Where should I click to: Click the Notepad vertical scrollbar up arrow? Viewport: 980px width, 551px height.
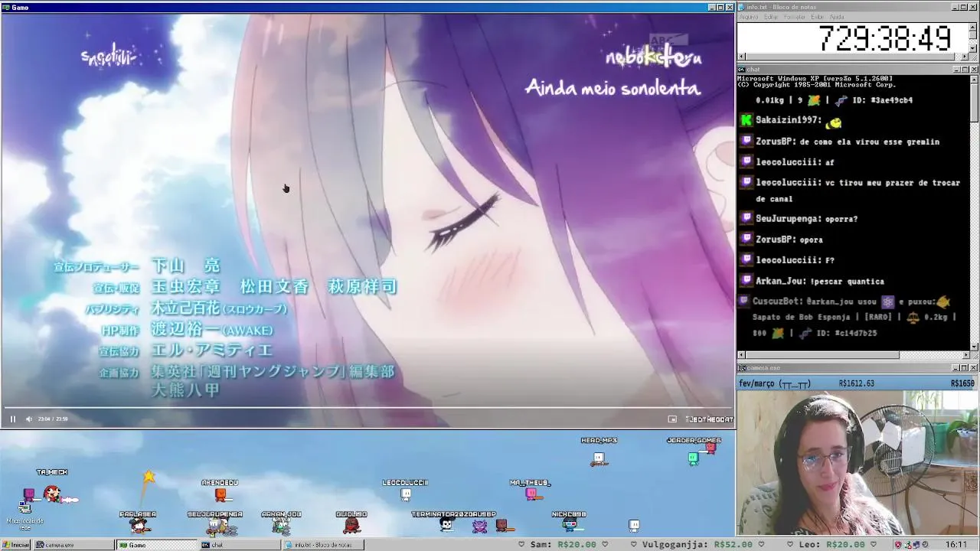coord(973,25)
